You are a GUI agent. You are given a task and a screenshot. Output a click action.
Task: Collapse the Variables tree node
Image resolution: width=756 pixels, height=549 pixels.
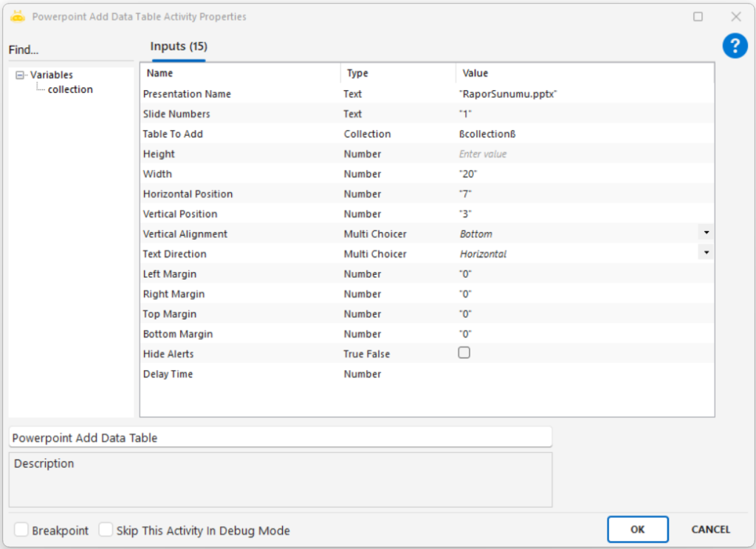(x=20, y=75)
